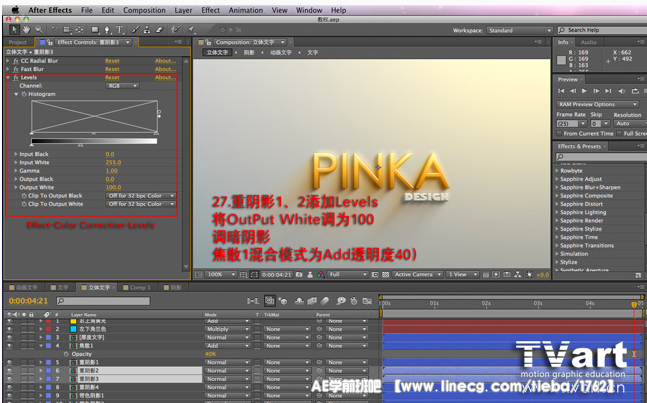
Task: Open the Levels Channel RGB dropdown
Action: [123, 86]
